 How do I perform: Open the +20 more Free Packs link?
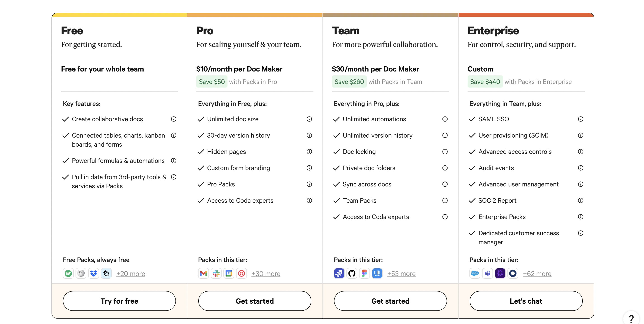click(x=131, y=274)
